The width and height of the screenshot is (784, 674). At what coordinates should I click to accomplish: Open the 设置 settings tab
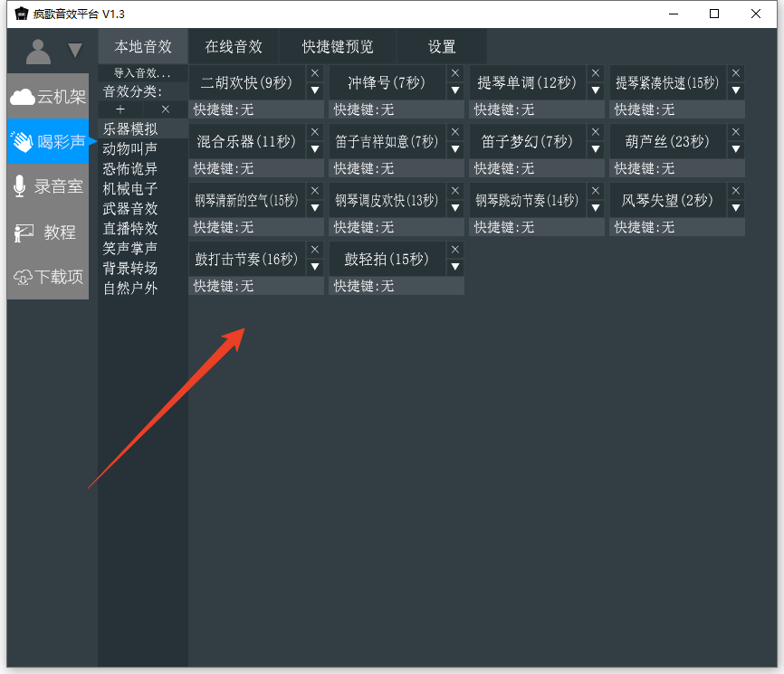click(x=441, y=45)
